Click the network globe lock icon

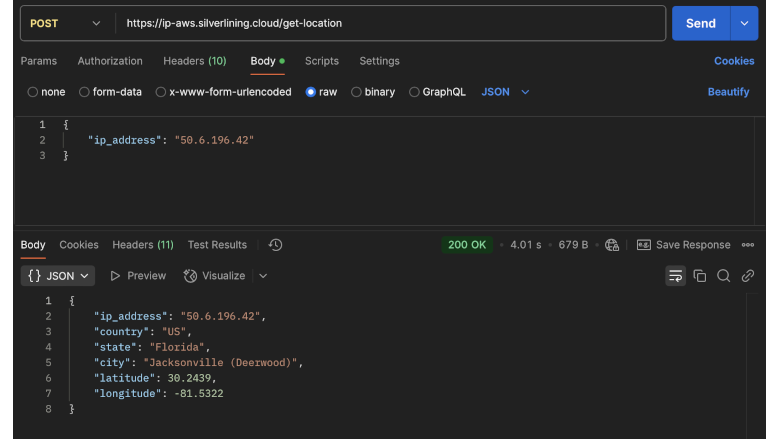point(612,245)
